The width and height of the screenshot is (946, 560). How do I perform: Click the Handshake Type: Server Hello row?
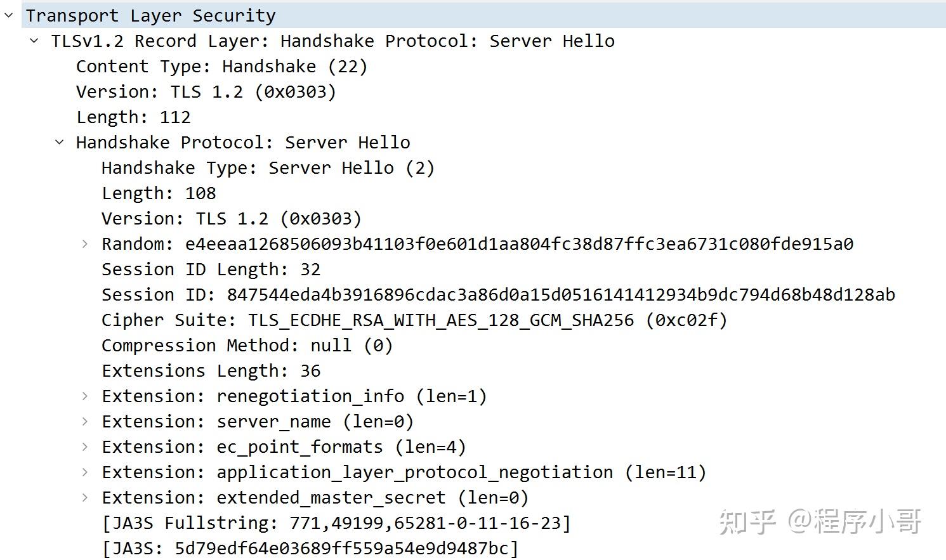tap(268, 168)
